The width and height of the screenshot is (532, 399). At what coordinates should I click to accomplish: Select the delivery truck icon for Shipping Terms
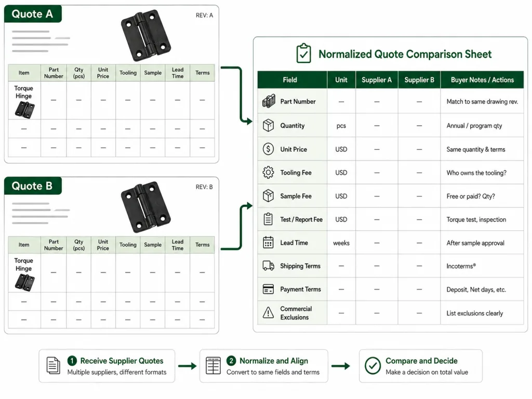tap(269, 265)
